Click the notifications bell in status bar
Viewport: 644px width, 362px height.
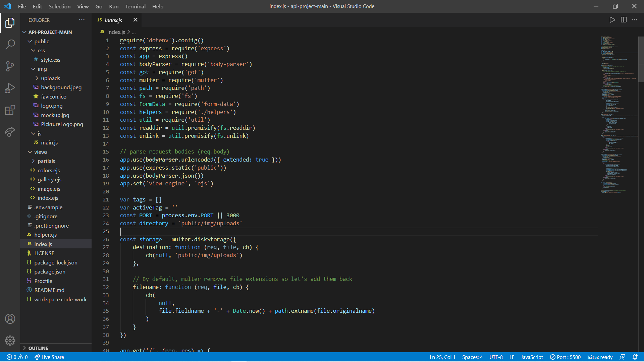[x=635, y=357]
